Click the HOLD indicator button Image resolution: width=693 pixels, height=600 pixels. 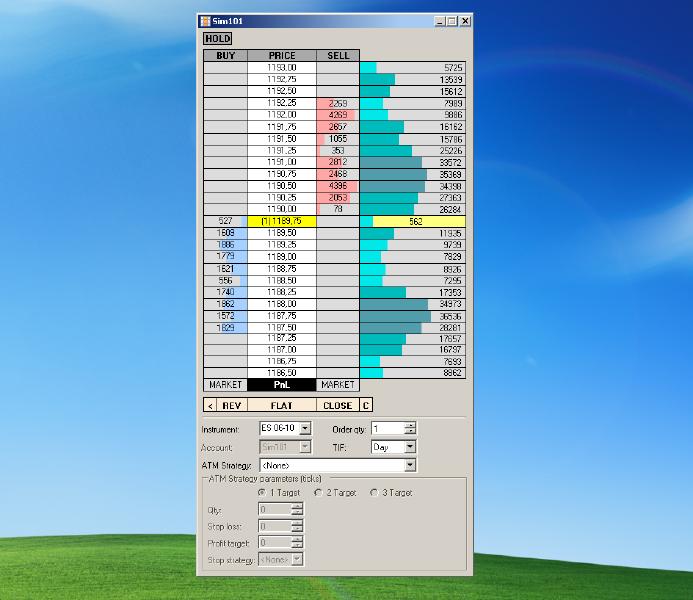(x=217, y=38)
